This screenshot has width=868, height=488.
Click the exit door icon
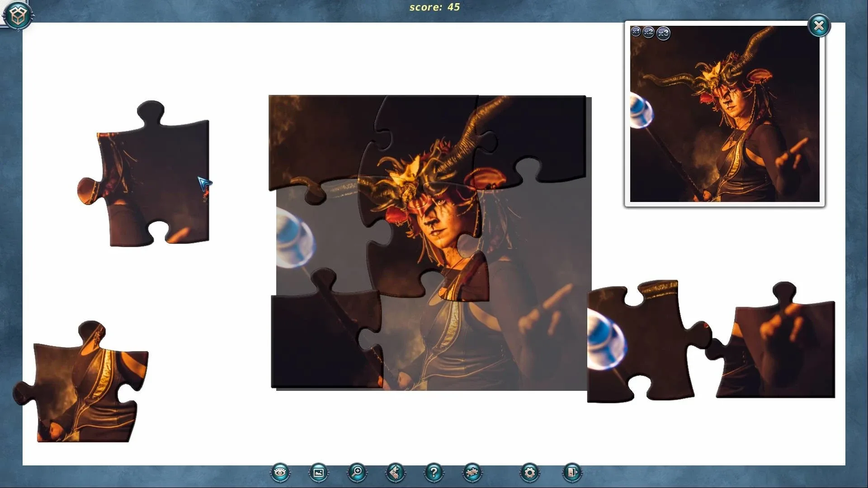pos(572,473)
